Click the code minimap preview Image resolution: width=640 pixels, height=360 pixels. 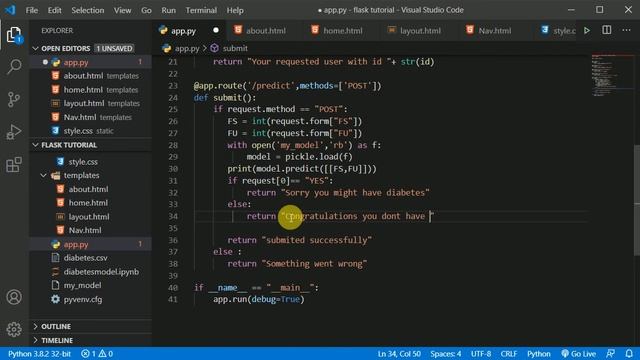pos(611,75)
